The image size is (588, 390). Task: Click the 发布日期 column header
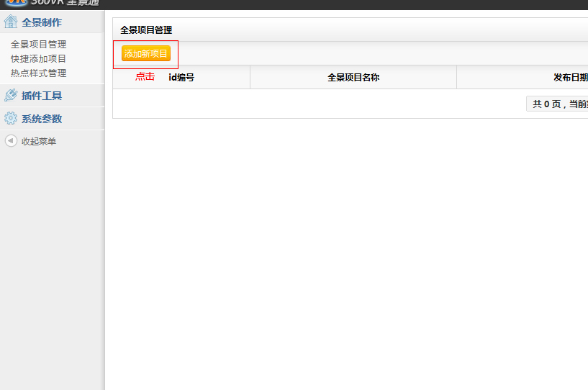[x=570, y=77]
